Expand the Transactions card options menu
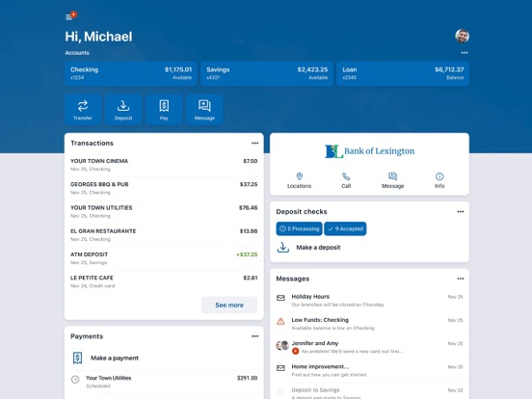 coord(254,144)
